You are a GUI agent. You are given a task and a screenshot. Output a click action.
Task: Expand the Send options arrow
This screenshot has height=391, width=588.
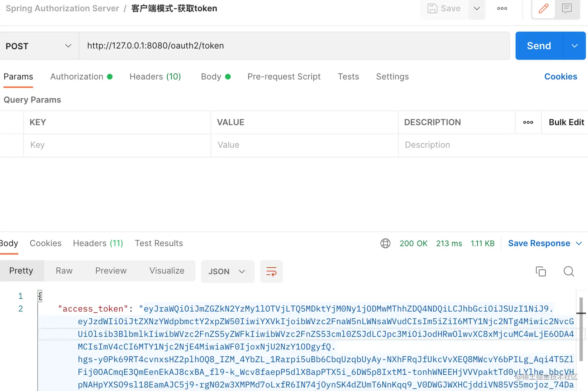574,46
